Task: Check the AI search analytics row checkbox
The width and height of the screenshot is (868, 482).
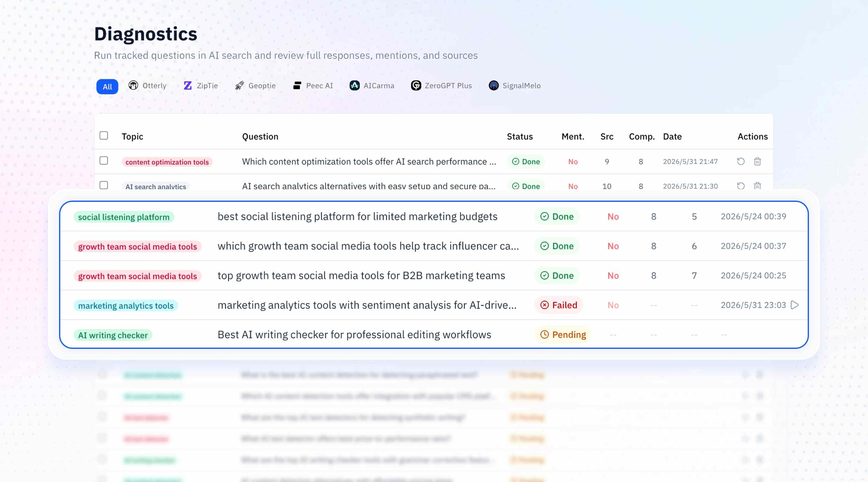Action: pyautogui.click(x=104, y=185)
